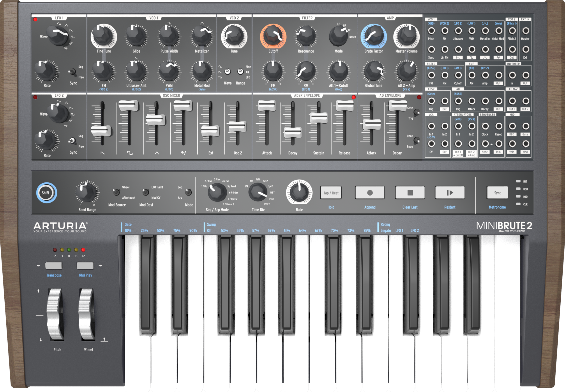The image size is (565, 392).
Task: Click the VCO 1 Fine Tune knob
Action: point(104,36)
